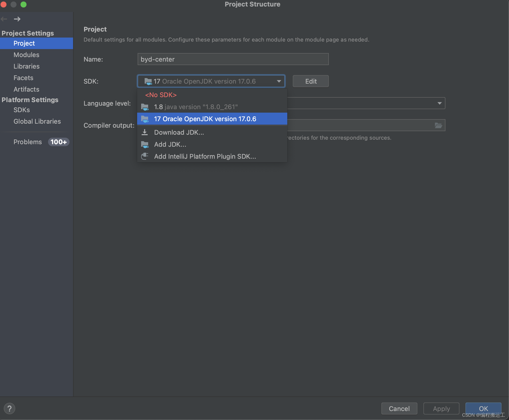Click the forward navigation arrow
Image resolution: width=509 pixels, height=420 pixels.
coord(17,19)
